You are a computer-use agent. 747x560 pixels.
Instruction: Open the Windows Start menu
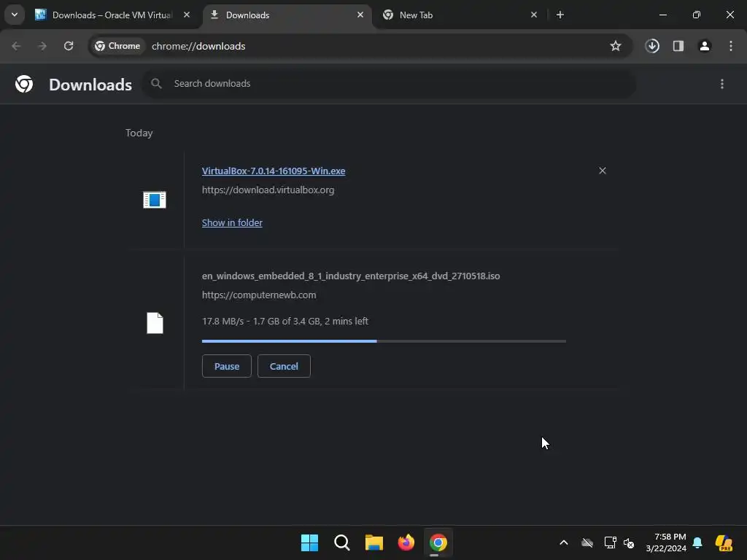coord(309,542)
